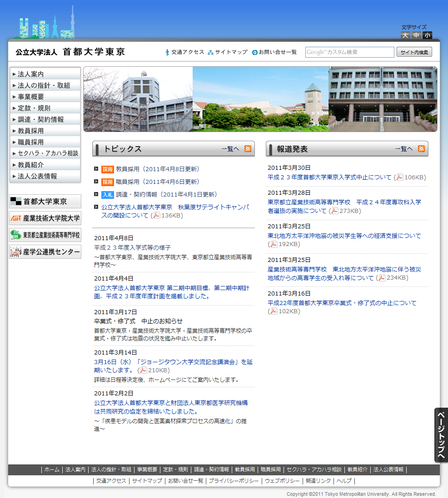The width and height of the screenshot is (448, 498).
Task: Click PDF icon next to 210KB
Action: coord(144,370)
